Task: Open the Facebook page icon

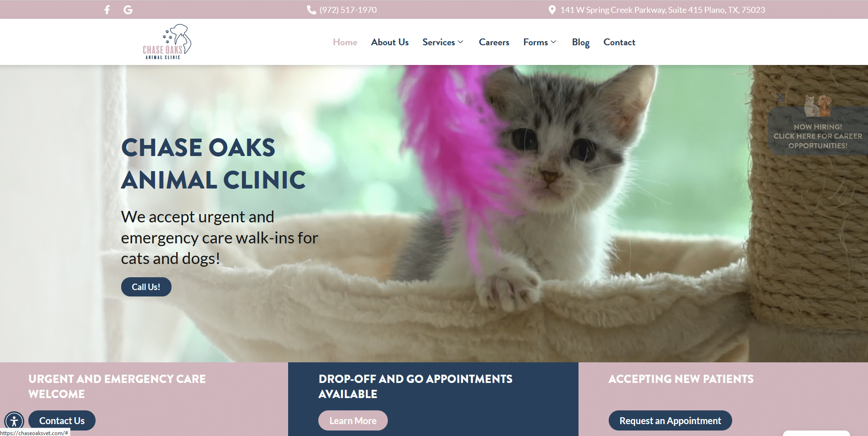Action: (x=107, y=10)
